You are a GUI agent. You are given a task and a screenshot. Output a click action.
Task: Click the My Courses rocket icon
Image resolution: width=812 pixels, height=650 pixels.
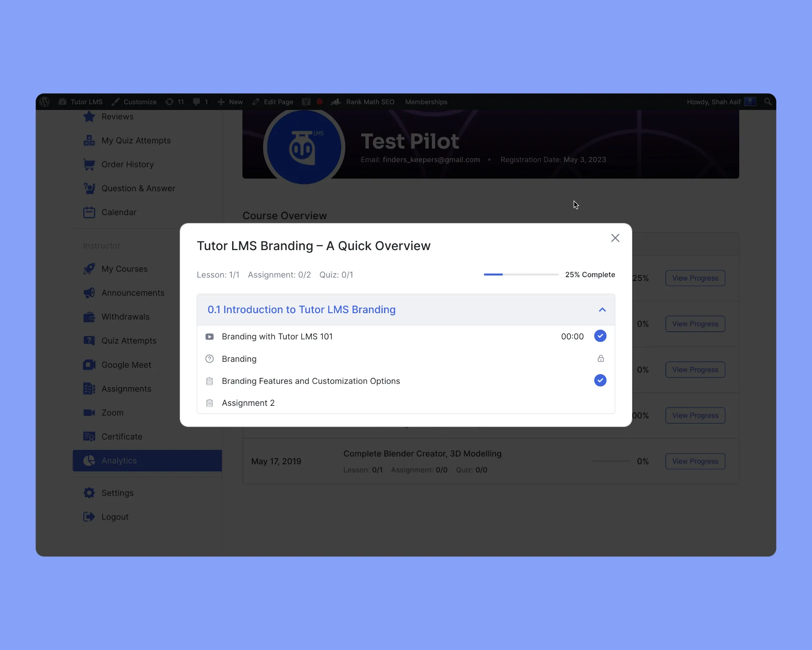pyautogui.click(x=89, y=269)
